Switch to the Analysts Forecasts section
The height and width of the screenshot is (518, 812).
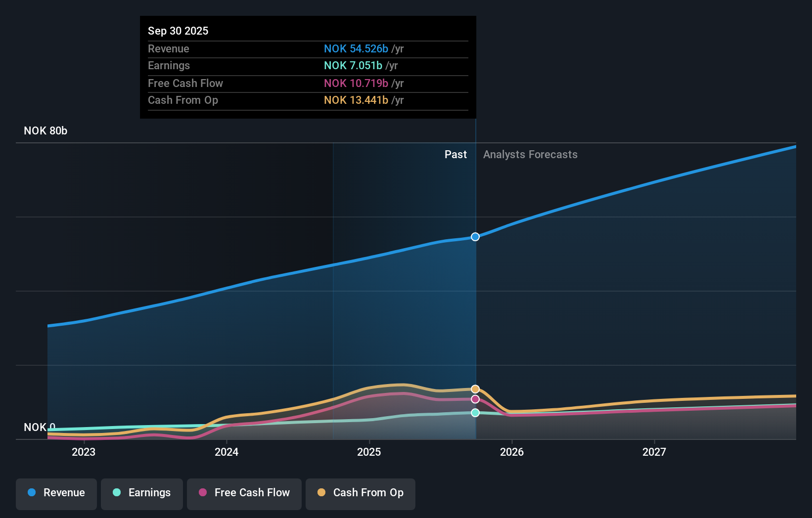pyautogui.click(x=530, y=154)
